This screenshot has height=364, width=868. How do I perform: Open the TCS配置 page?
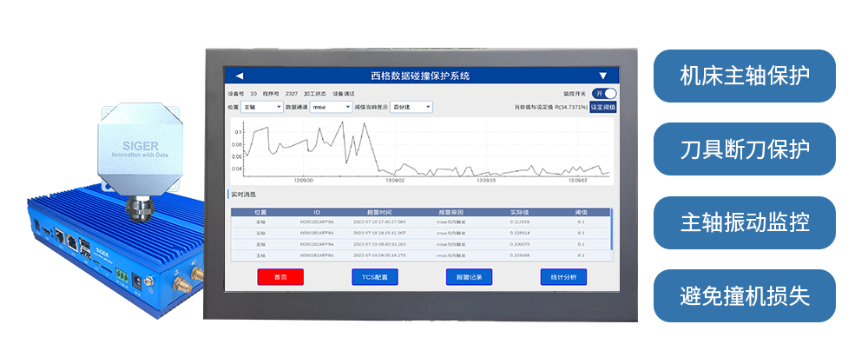[375, 277]
